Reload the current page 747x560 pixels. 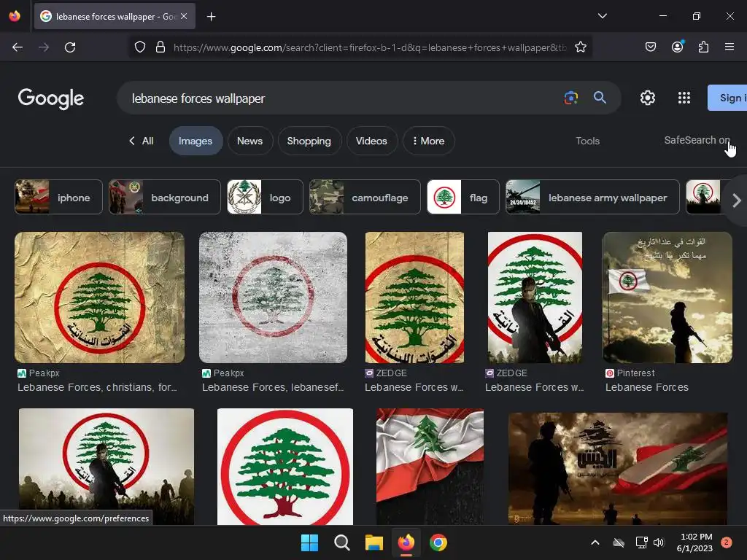70,47
